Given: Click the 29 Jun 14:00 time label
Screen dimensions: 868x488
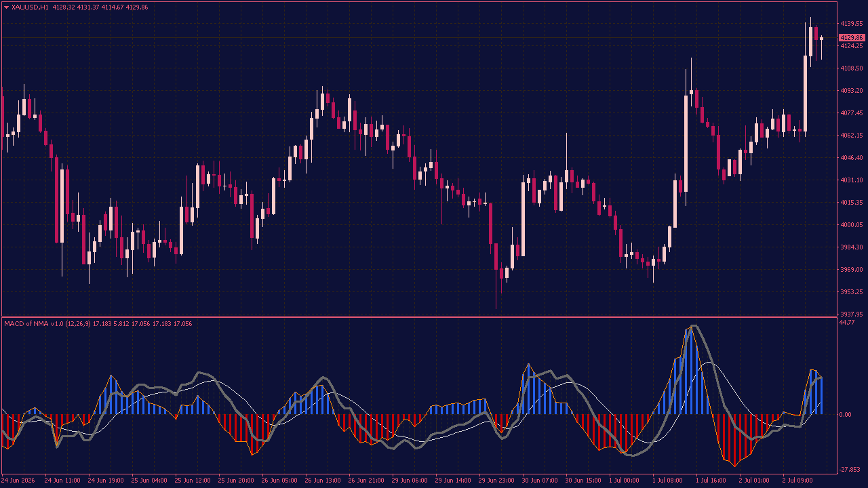Looking at the screenshot, I should coord(453,481).
